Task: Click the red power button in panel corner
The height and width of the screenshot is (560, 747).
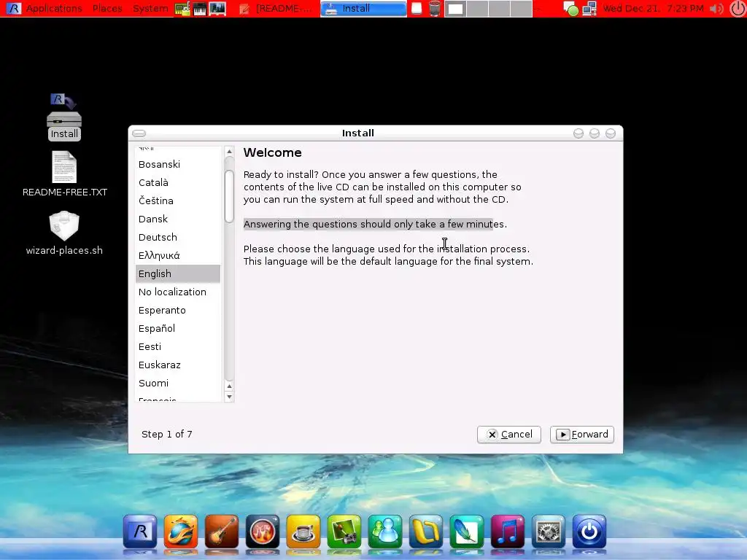Action: [x=738, y=9]
